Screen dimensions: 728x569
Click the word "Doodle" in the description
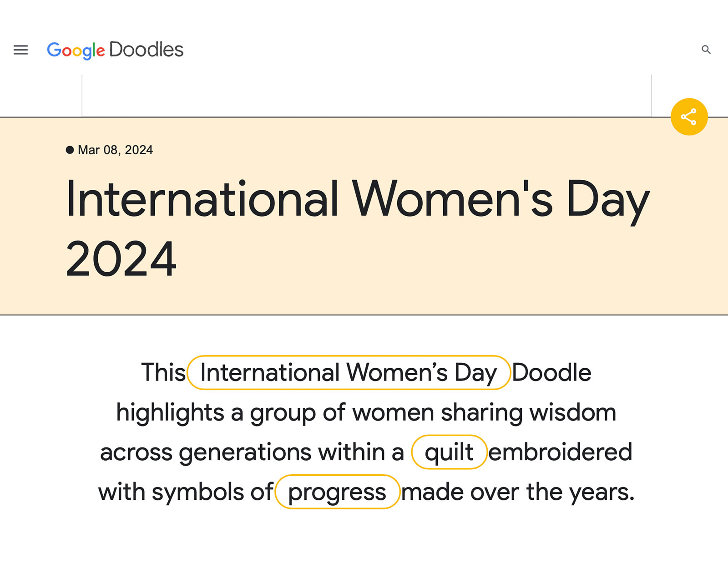point(551,372)
